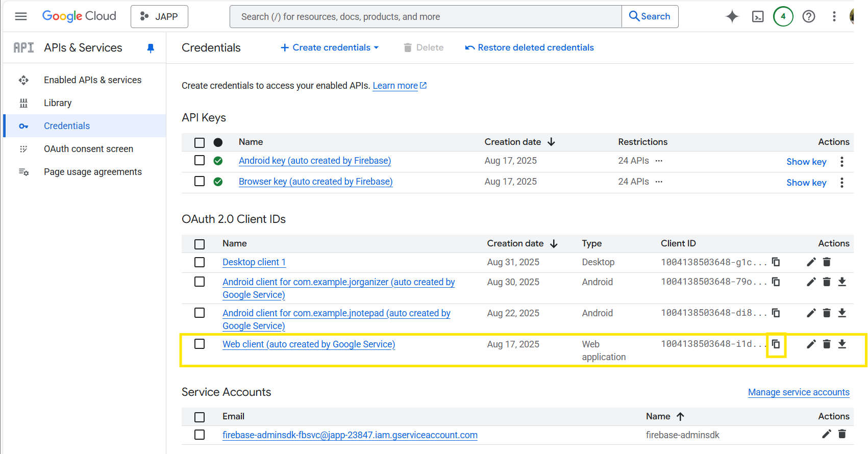Viewport: 868px width, 454px height.
Task: Click the Search button
Action: (x=650, y=16)
